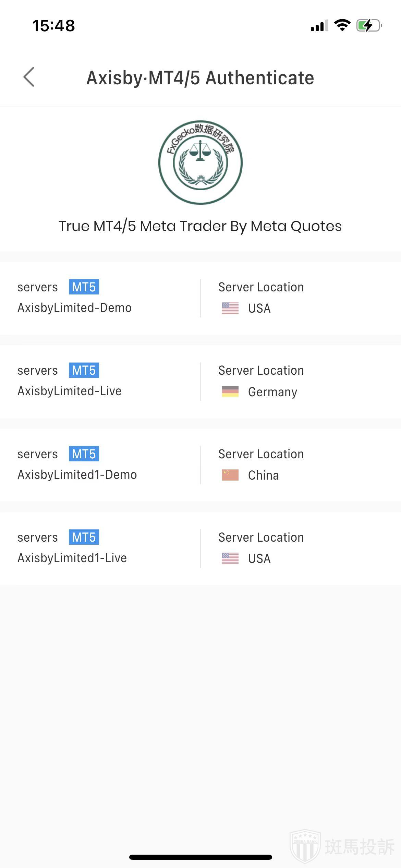
Task: Tap MT5 badge for AxisbyLimited1-Demo
Action: tap(84, 454)
